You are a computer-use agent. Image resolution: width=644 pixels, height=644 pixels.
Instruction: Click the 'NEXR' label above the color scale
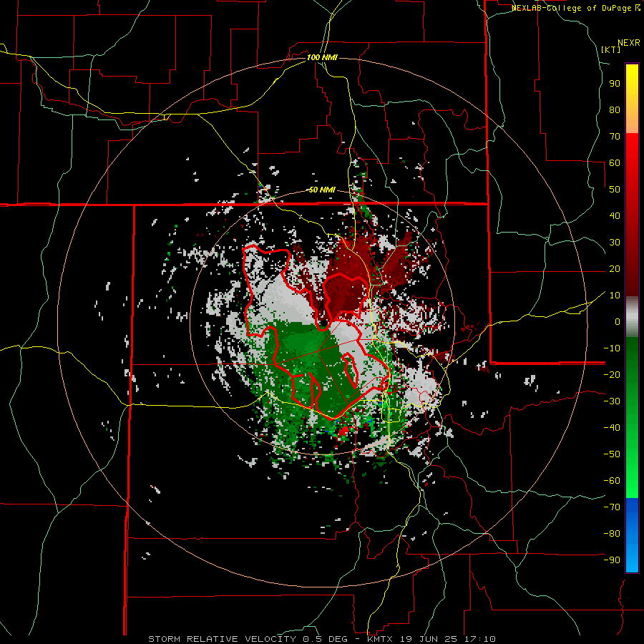pos(629,43)
